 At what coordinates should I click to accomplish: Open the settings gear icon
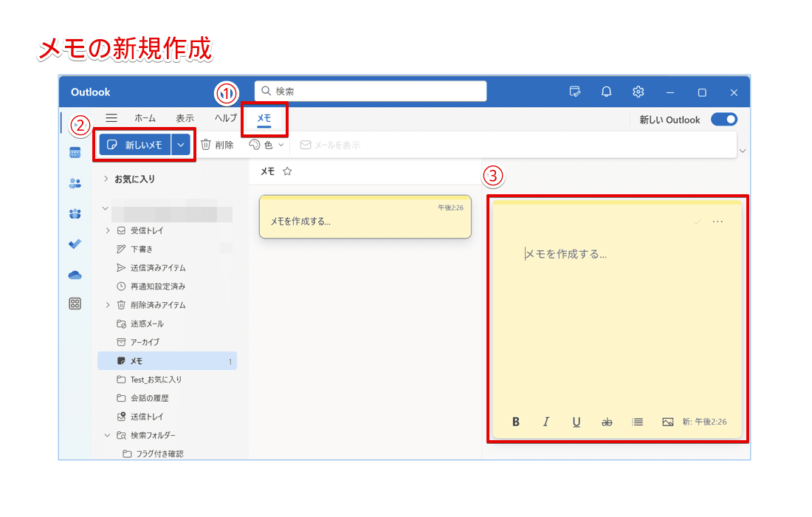638,92
